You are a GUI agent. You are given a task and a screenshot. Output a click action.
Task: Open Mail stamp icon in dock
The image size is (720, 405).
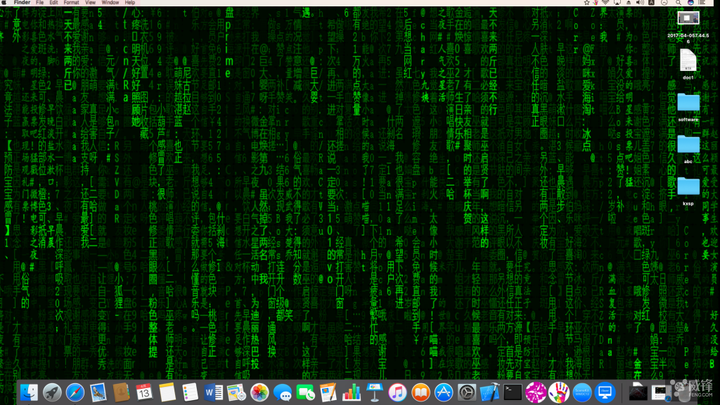coord(98,393)
